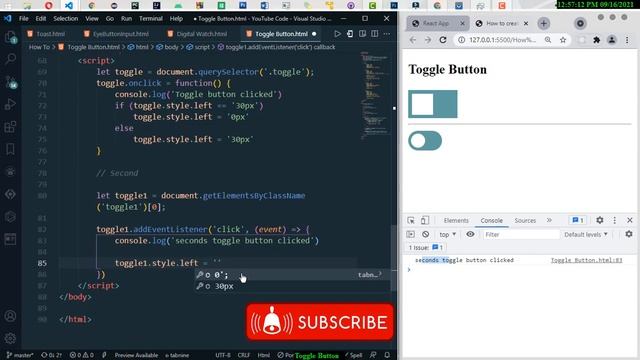Open Source Control view in activity bar
The image size is (640, 360).
click(x=10, y=82)
